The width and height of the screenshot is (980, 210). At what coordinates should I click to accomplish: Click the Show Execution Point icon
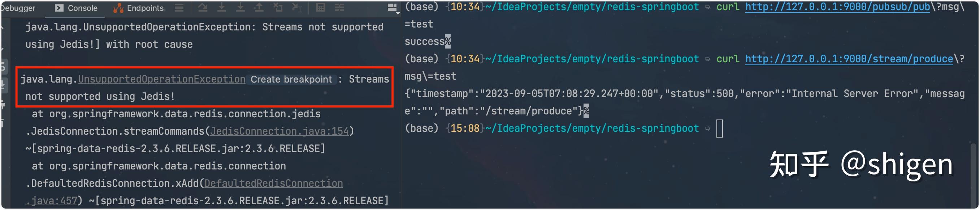[x=179, y=8]
